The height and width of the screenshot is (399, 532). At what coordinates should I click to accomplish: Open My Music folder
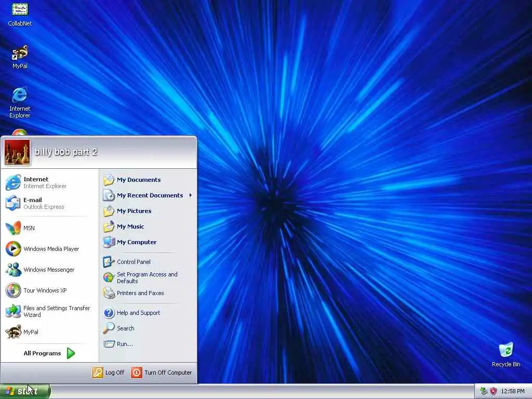[148, 227]
